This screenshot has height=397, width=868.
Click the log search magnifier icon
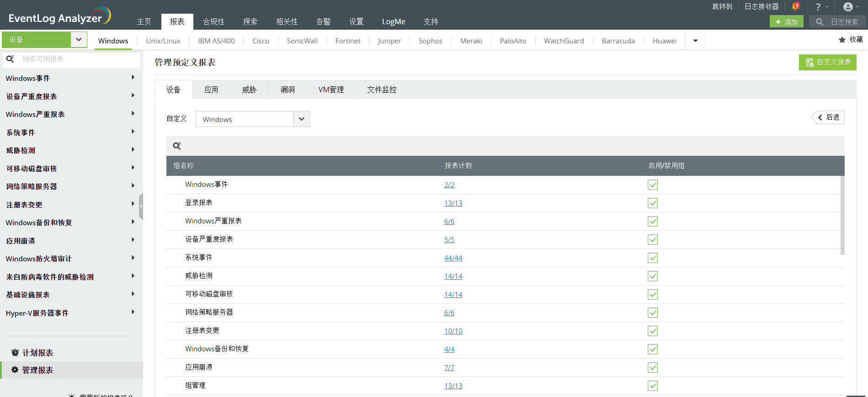[x=820, y=21]
